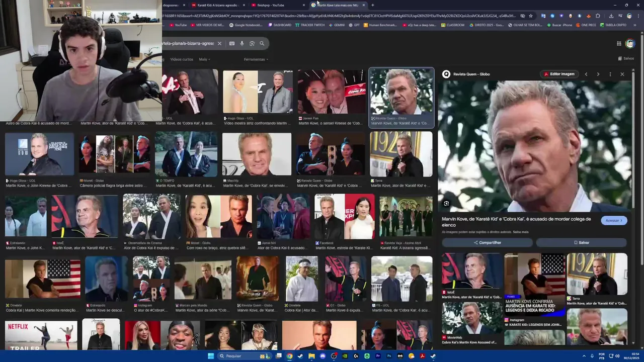Open File Explorer from the taskbar
This screenshot has height=362, width=644.
(x=311, y=356)
